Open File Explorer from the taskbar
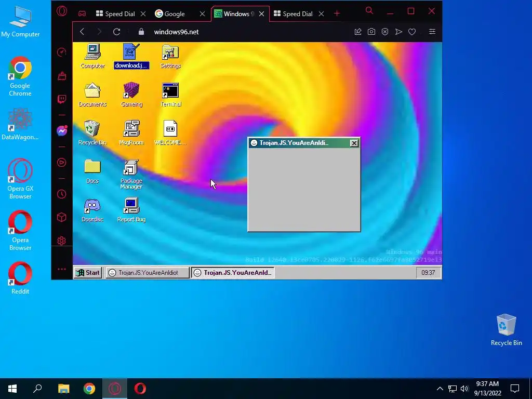The width and height of the screenshot is (532, 399). (x=64, y=389)
